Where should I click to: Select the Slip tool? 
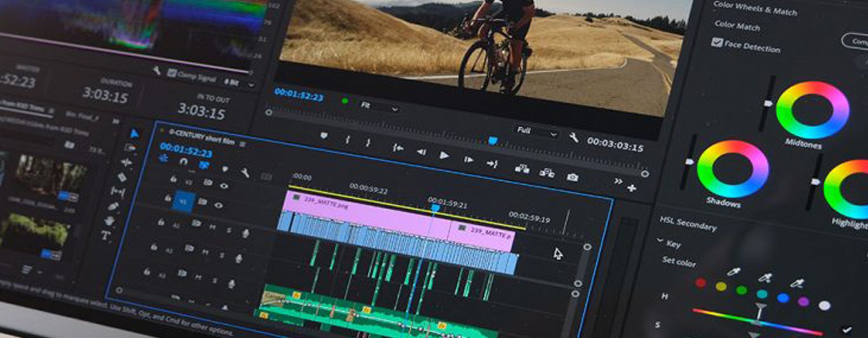pos(118,192)
